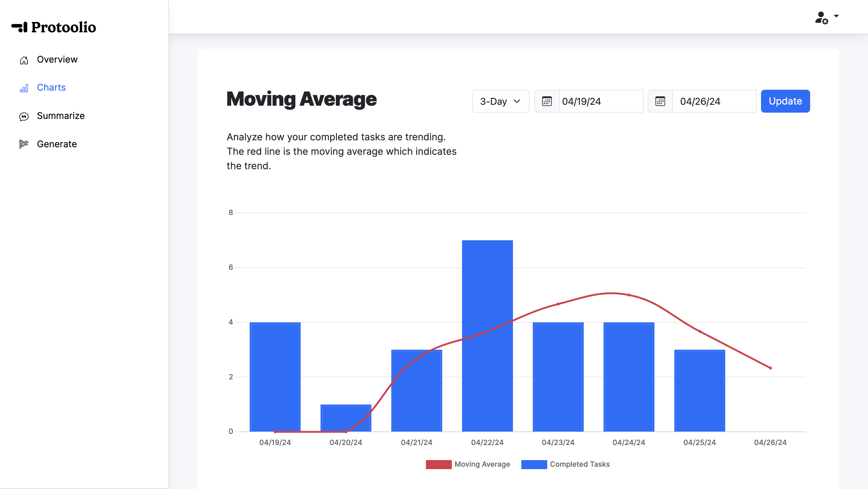Click the 04/19/24 completed tasks bar

[275, 377]
